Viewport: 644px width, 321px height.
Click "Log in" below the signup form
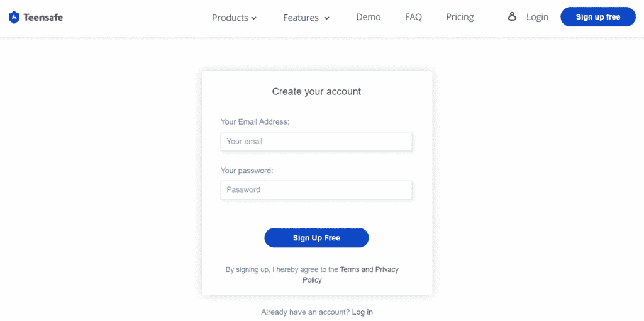[362, 312]
